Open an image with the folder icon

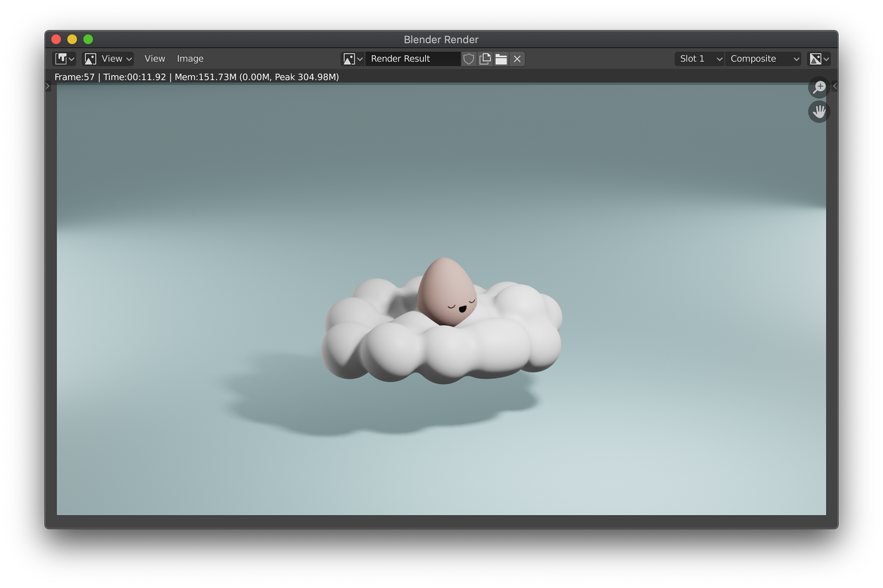coord(501,59)
